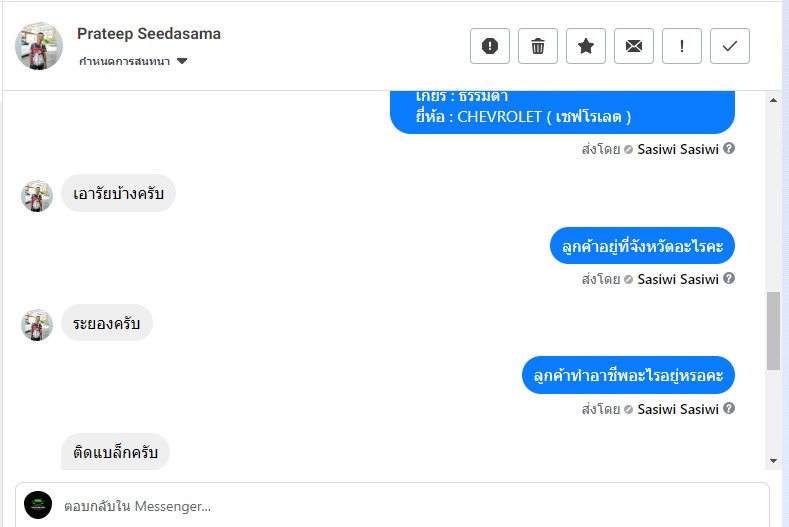This screenshot has width=789, height=527.
Task: Click Prateep Seedasama's header profile picture
Action: pyautogui.click(x=39, y=46)
